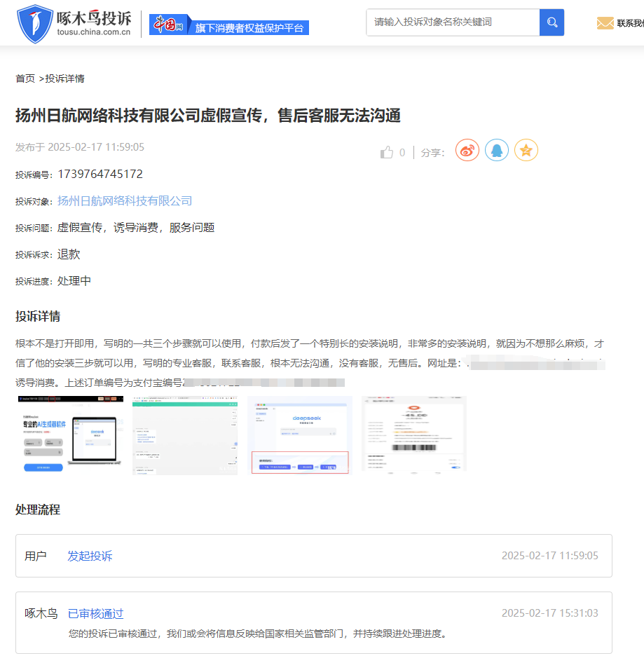Click 虚假宣传，诱导消费，服务问题 text

click(136, 227)
